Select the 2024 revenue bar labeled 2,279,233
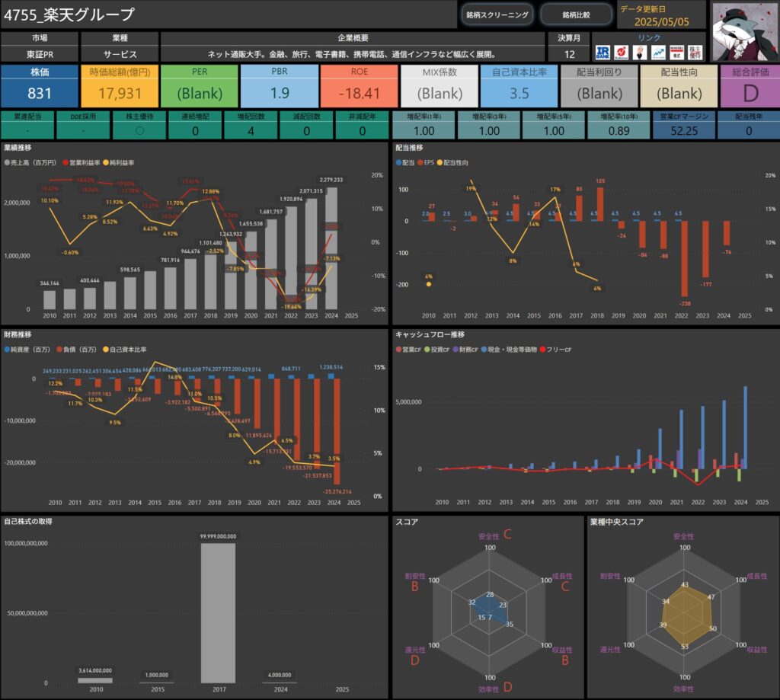The width and height of the screenshot is (780, 700). (x=331, y=248)
